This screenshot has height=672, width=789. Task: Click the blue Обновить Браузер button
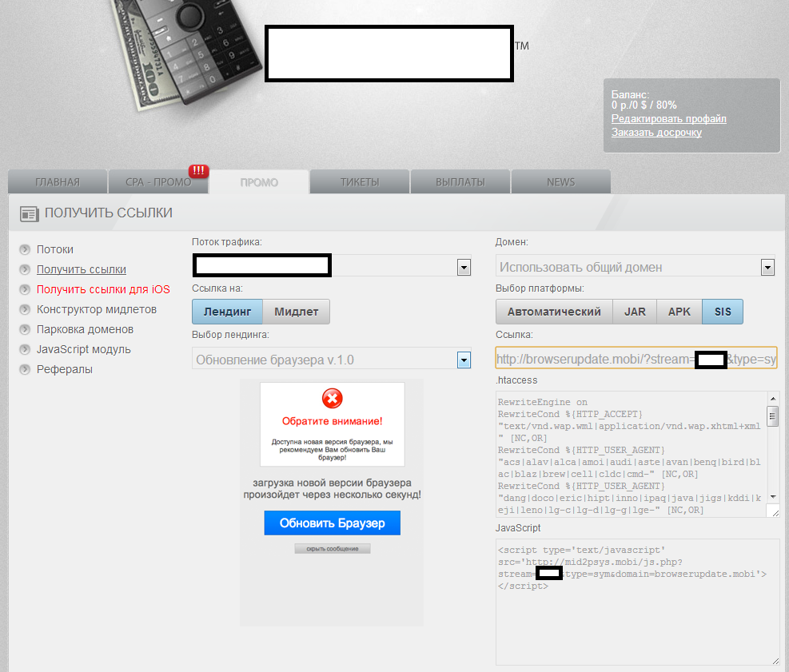332,523
